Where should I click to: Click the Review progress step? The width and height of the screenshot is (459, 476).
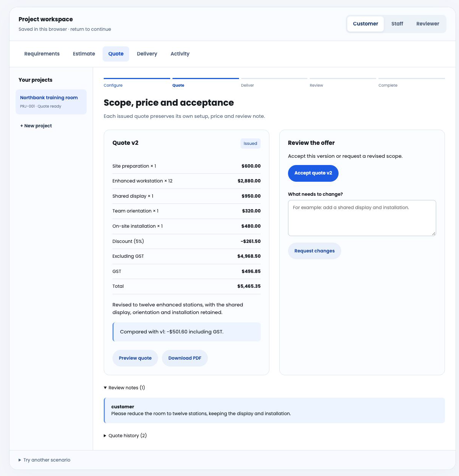[343, 83]
